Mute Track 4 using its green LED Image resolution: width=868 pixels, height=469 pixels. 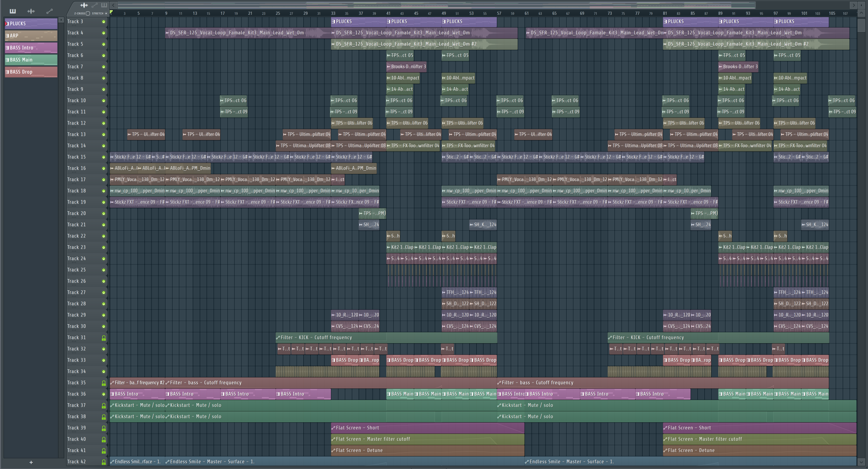click(104, 33)
